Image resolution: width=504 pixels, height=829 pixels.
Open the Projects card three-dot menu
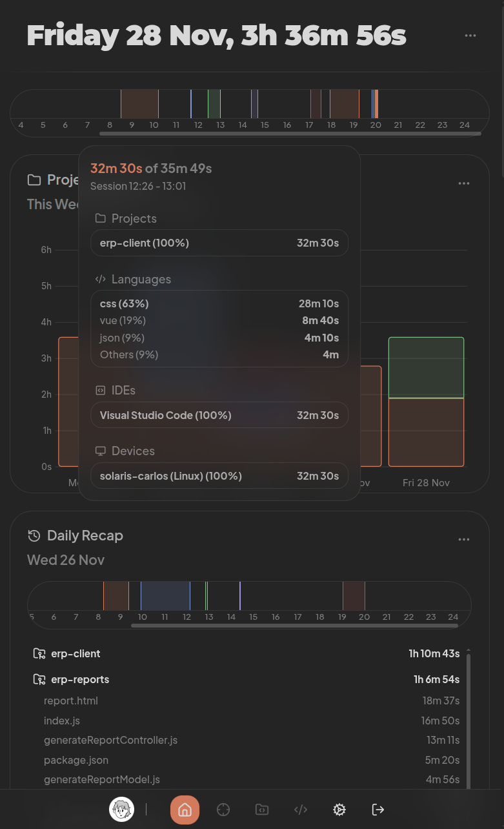464,183
